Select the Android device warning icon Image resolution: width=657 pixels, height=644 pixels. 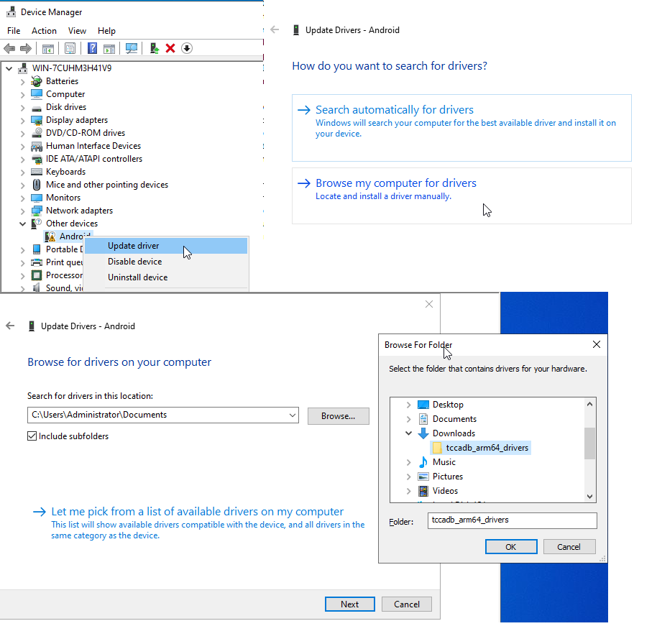[50, 236]
